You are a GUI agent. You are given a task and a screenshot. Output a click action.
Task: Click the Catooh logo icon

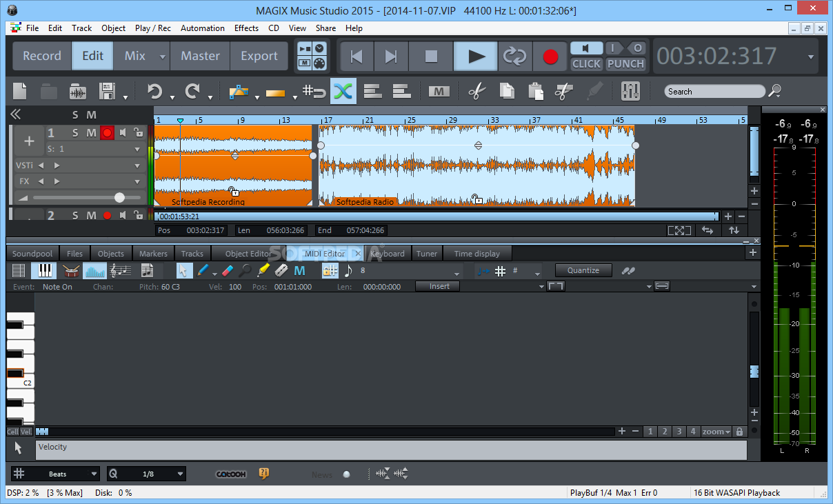(x=231, y=474)
